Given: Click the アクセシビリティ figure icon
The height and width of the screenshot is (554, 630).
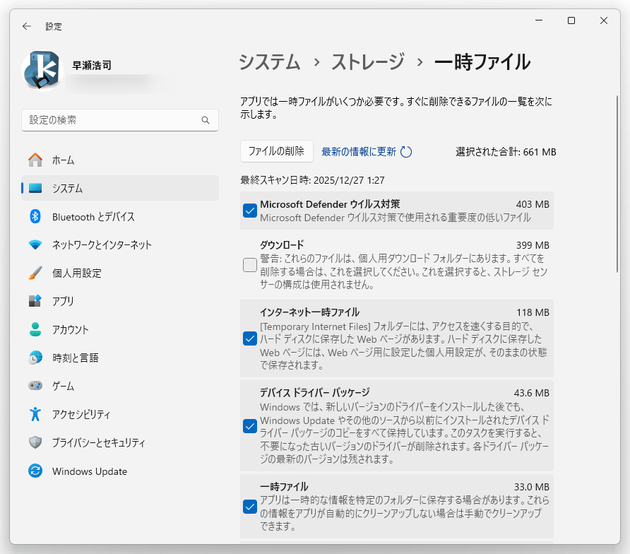Looking at the screenshot, I should (35, 414).
